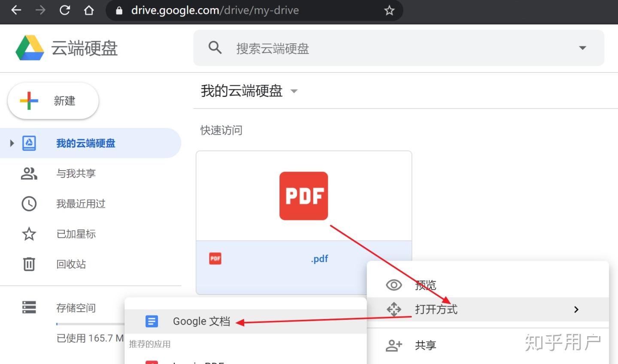Choose 预览 from context menu
The height and width of the screenshot is (364, 618).
point(488,285)
